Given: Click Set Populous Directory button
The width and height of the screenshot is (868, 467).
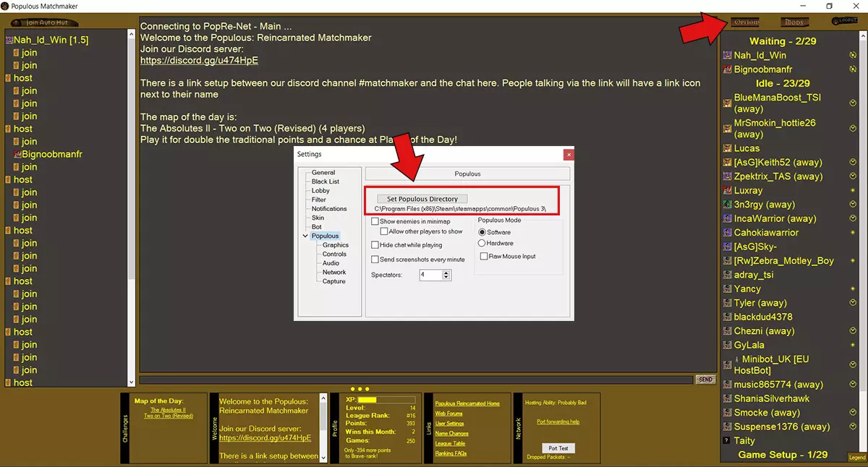Looking at the screenshot, I should tap(422, 199).
